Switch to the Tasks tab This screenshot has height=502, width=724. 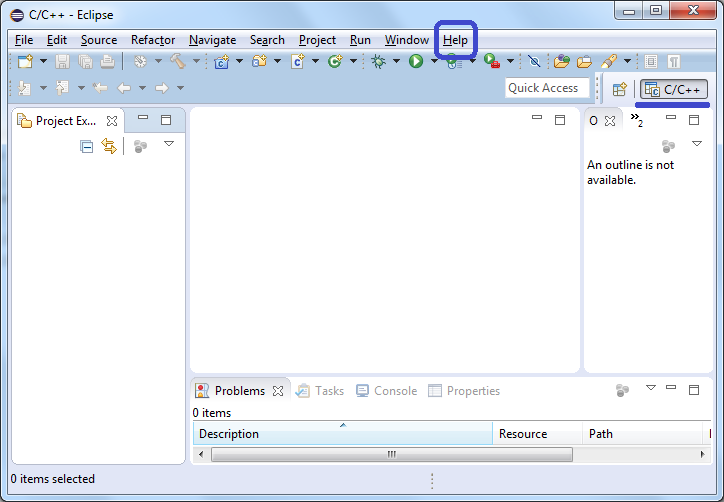click(x=320, y=391)
